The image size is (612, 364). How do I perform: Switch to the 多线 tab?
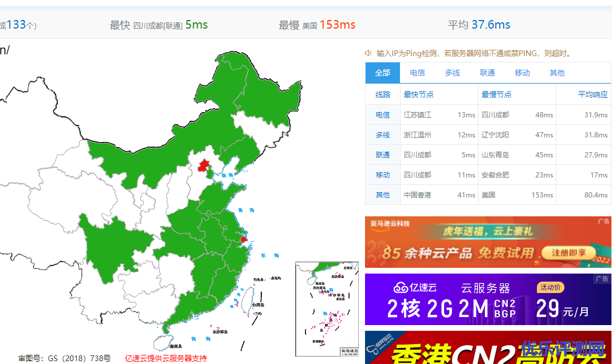[x=452, y=73]
